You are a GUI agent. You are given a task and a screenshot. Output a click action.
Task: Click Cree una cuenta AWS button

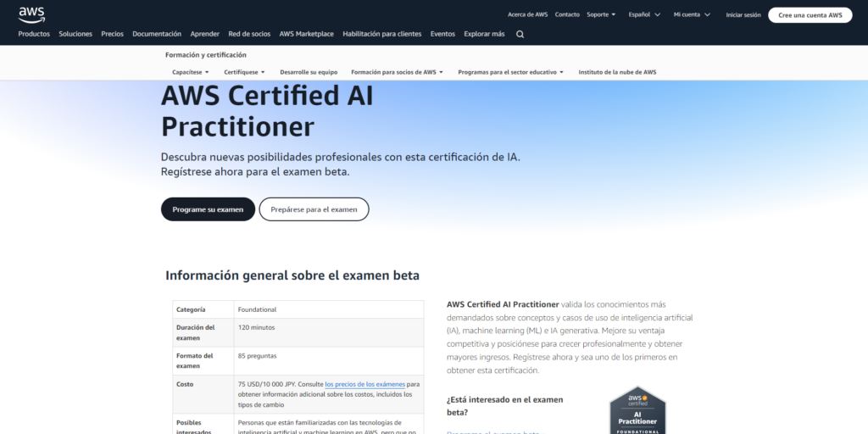(810, 15)
